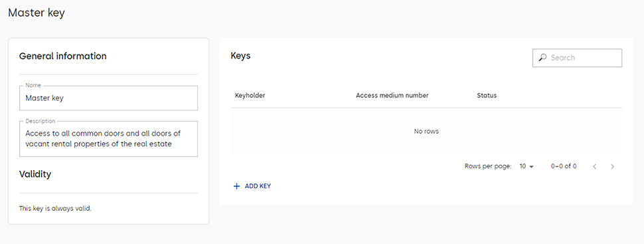This screenshot has width=644, height=244.
Task: Open the Rows per page dropdown arrow
Action: 531,167
